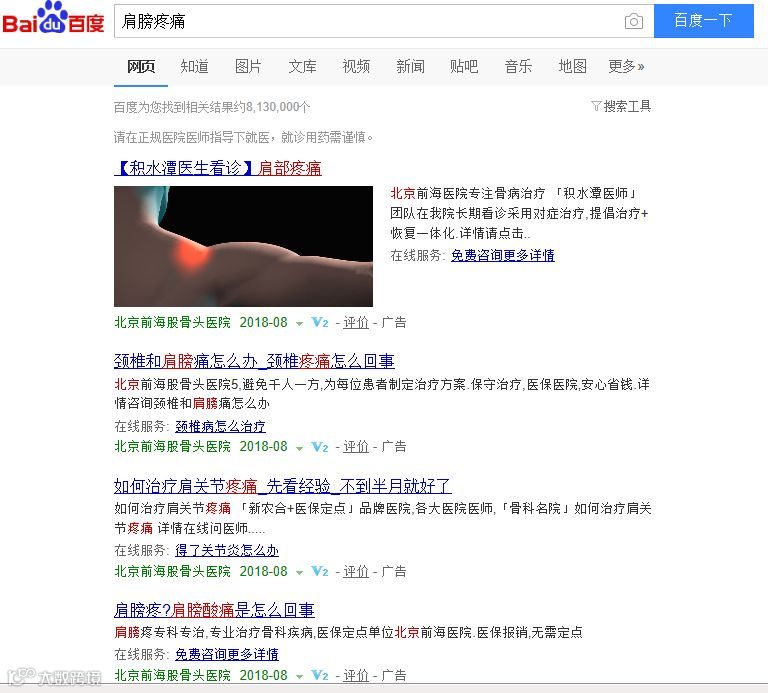
Task: Open 肩膀疼?肩膀酸痛是怎么回事 result
Action: tap(214, 610)
